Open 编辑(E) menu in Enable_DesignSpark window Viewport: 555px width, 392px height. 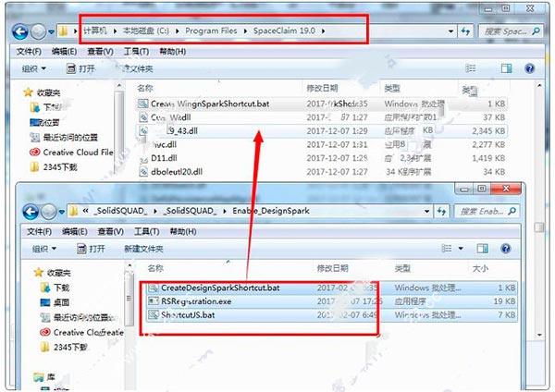(75, 232)
